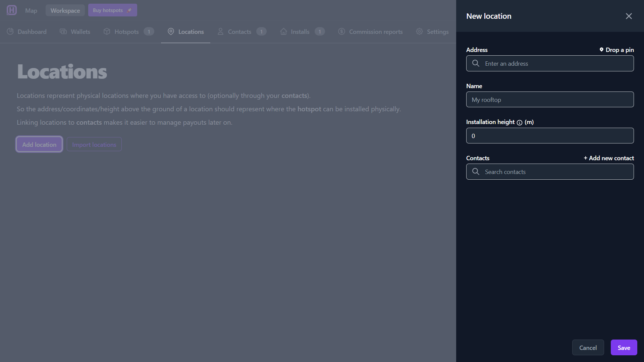
Task: Click the Drop a pin marker icon
Action: tap(601, 50)
